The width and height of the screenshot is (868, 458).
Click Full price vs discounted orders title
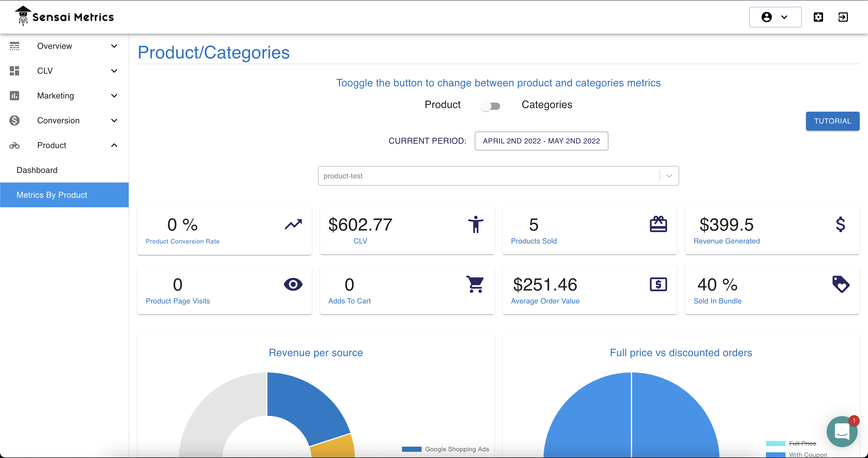click(x=681, y=353)
